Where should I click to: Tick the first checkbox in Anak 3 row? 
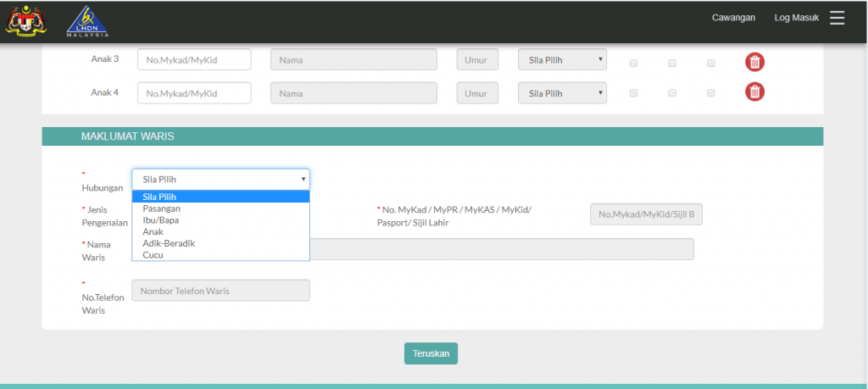point(633,63)
